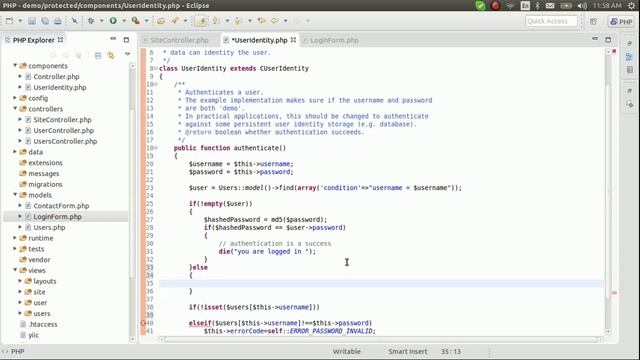Screen dimensions: 640x360
Task: Select LoginForm.php in the explorer tree
Action: [57, 216]
